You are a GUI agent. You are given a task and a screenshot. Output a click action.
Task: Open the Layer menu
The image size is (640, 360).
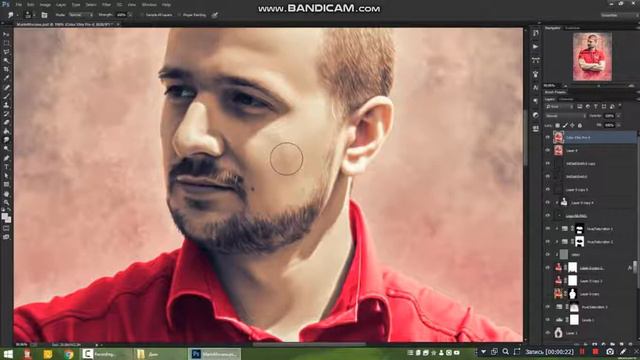point(61,4)
